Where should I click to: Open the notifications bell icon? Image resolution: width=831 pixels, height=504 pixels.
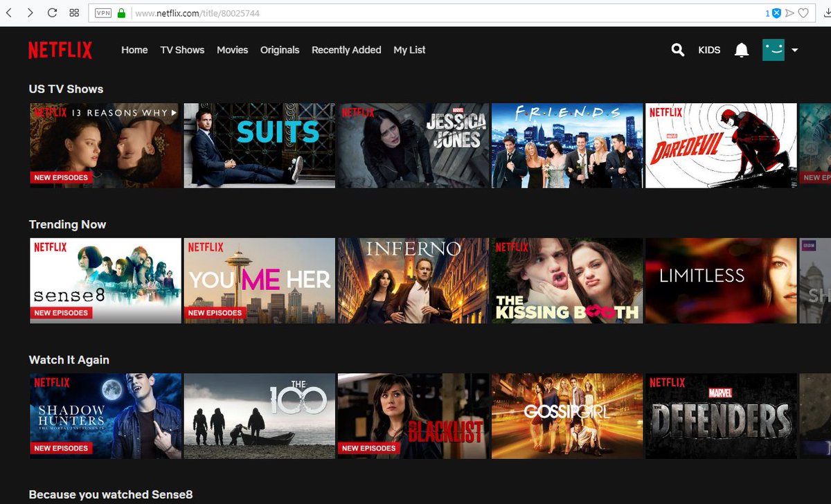[742, 50]
